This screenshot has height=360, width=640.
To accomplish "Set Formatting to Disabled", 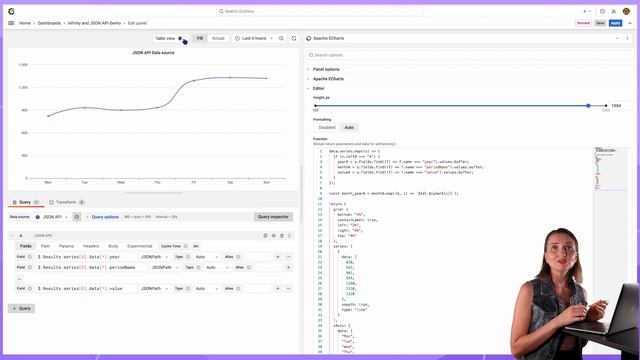I will pyautogui.click(x=327, y=128).
